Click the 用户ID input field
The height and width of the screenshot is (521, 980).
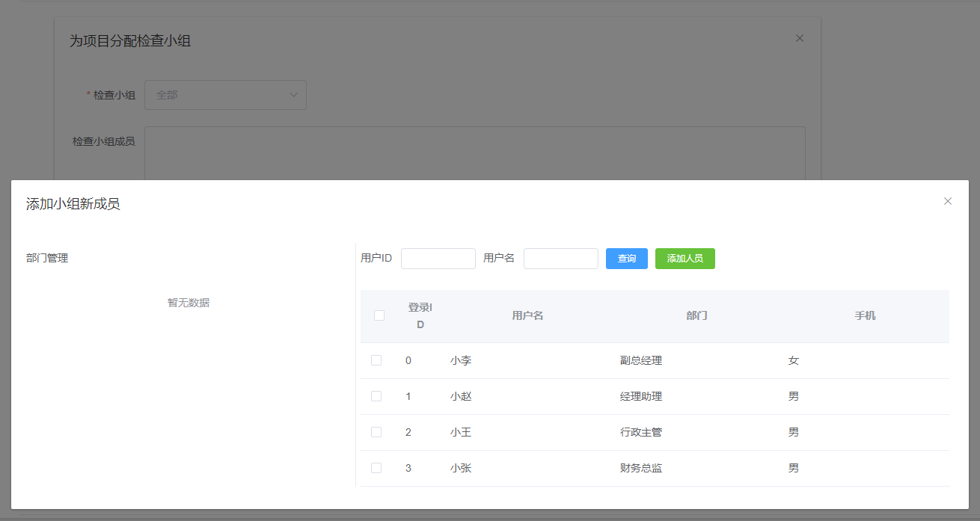coord(438,258)
